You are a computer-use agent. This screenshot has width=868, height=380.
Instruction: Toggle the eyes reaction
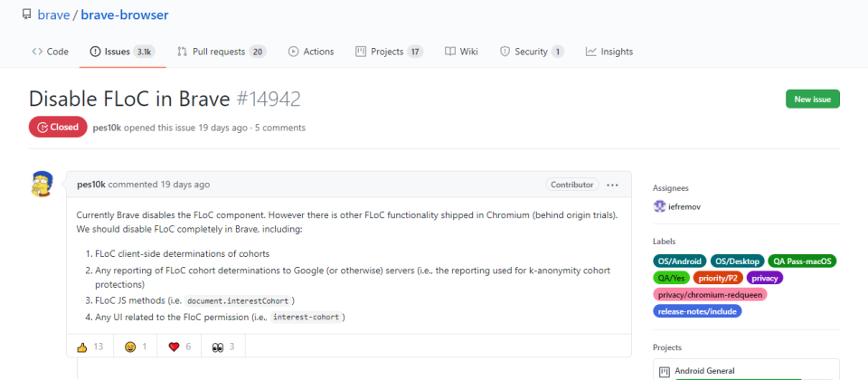pyautogui.click(x=223, y=347)
